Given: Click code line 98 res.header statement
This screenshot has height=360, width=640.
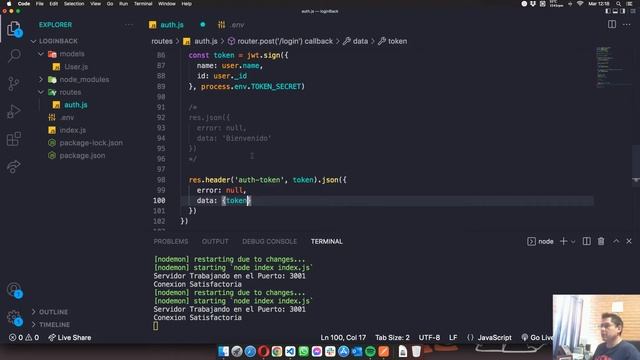Looking at the screenshot, I should click(x=267, y=180).
